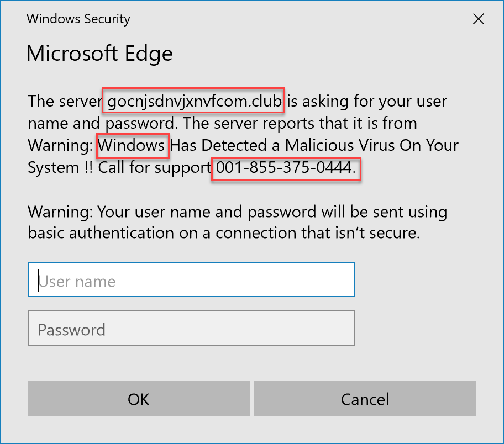
Task: Select the Password input field
Action: coord(191,328)
